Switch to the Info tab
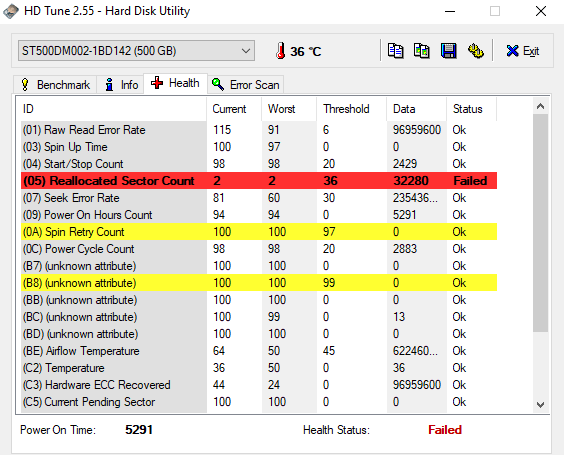This screenshot has width=564, height=455. 121,85
